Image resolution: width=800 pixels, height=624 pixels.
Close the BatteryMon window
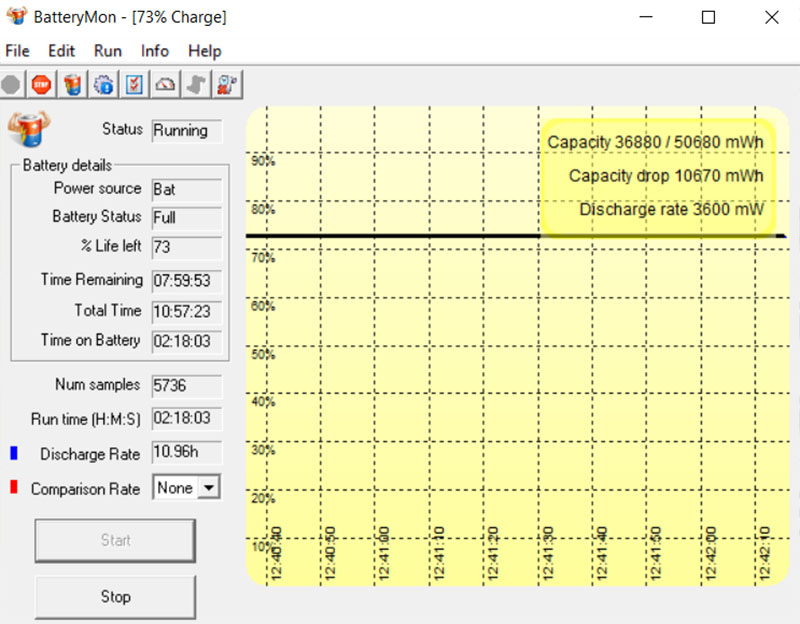pos(771,17)
